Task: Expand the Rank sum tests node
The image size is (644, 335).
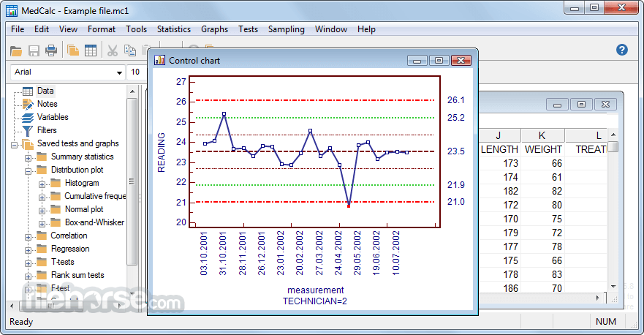Action: tap(28, 276)
